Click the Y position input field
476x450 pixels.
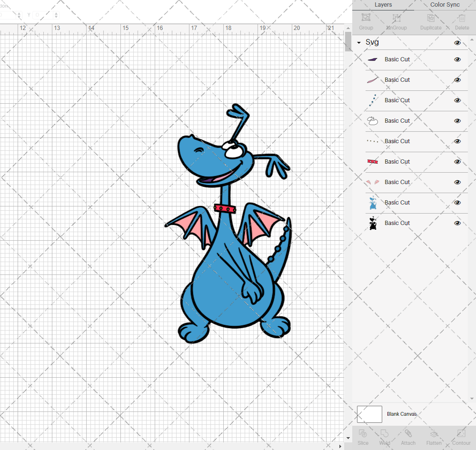[x=43, y=15]
